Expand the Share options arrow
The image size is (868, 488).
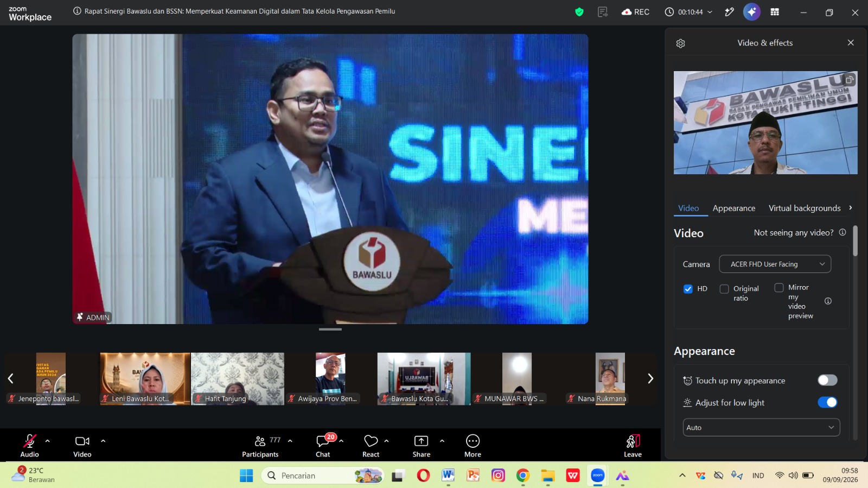coord(442,441)
